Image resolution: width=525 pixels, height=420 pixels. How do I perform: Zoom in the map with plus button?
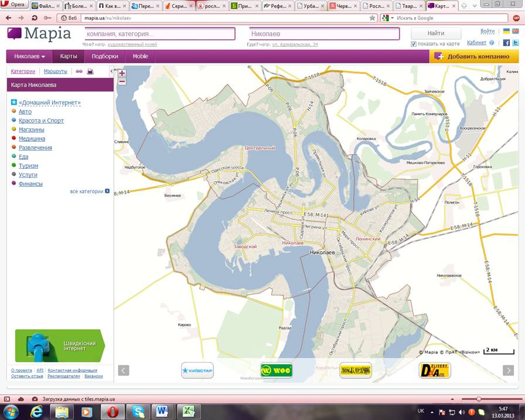click(x=122, y=73)
